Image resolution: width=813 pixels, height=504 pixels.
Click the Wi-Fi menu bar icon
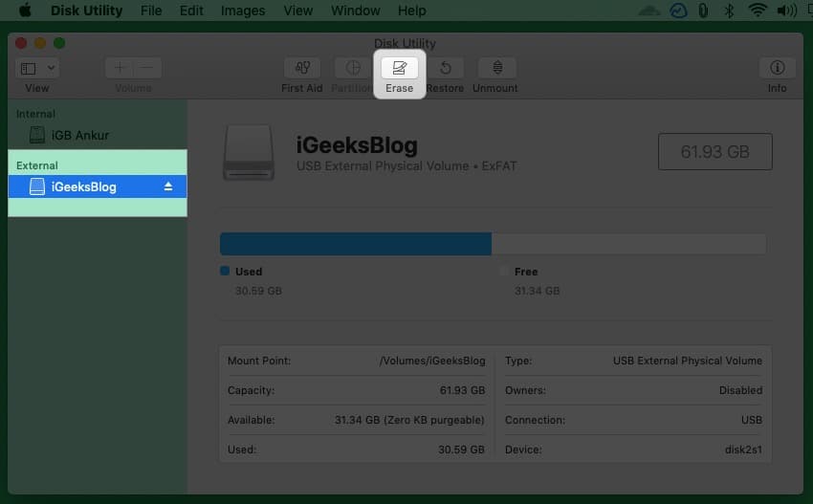click(x=757, y=11)
